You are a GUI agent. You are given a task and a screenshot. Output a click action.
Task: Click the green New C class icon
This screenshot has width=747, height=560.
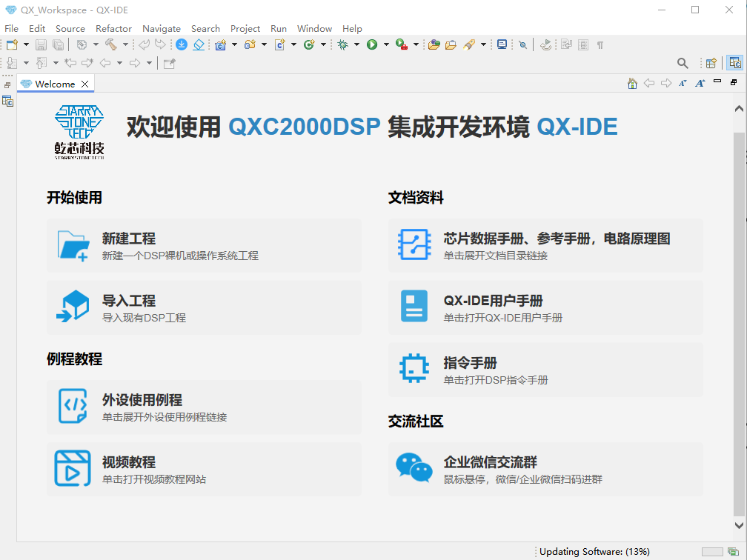click(x=309, y=44)
